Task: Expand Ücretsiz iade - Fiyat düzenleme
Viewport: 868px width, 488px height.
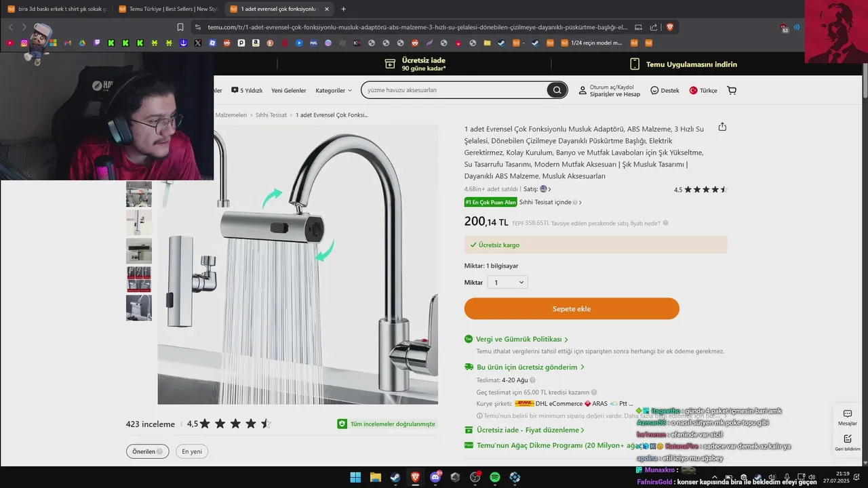Action: [x=530, y=430]
